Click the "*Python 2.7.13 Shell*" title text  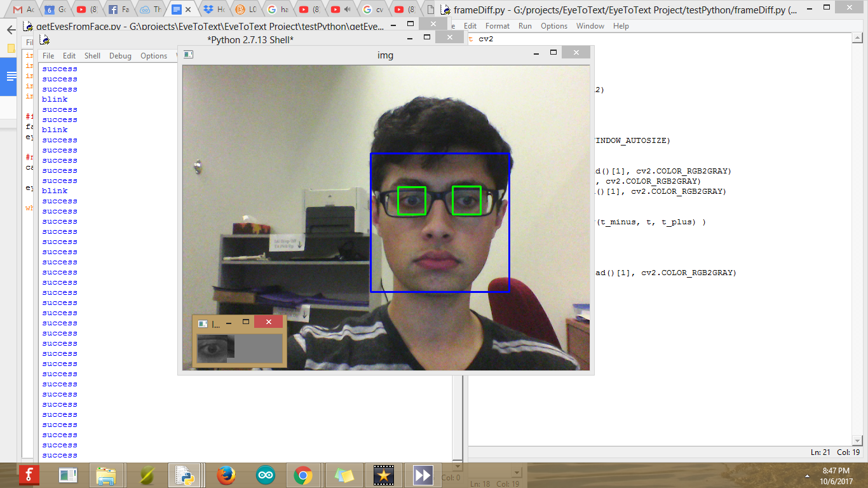click(250, 39)
